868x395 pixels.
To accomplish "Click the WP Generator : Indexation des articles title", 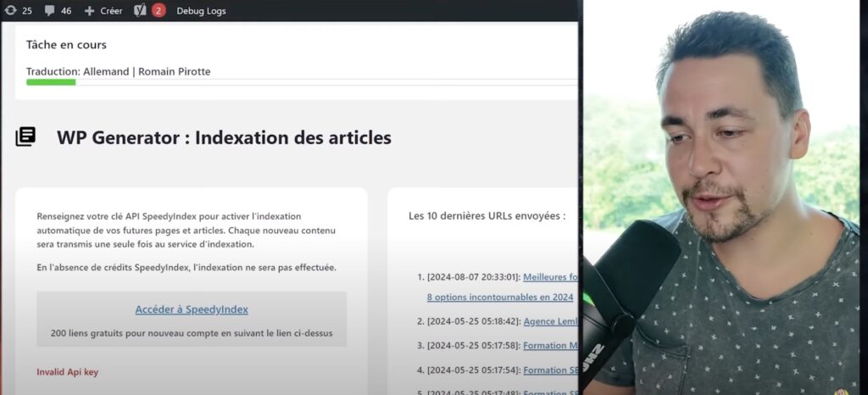I will pyautogui.click(x=224, y=137).
